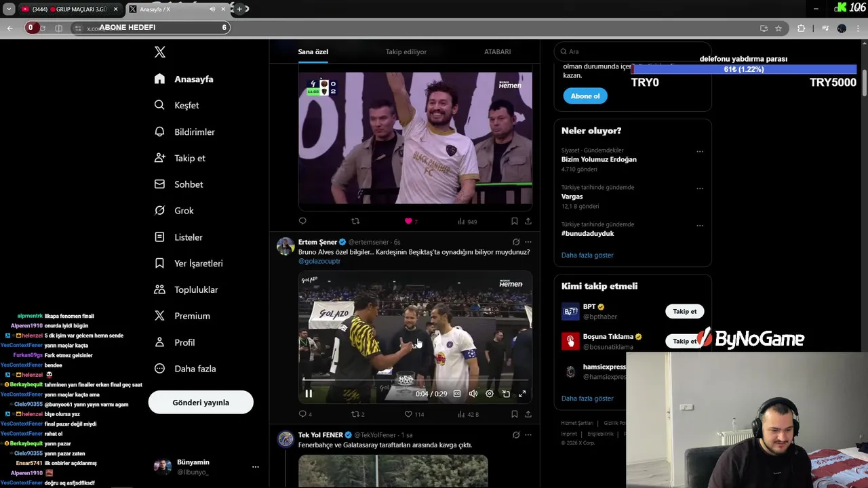This screenshot has width=868, height=488.
Task: Open Sohbet messages
Action: (178, 184)
